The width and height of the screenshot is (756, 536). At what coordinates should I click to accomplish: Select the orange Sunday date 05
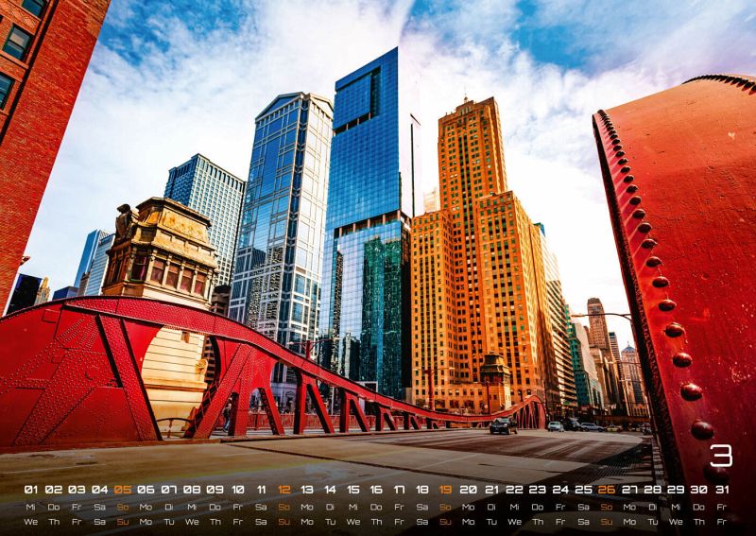click(123, 490)
